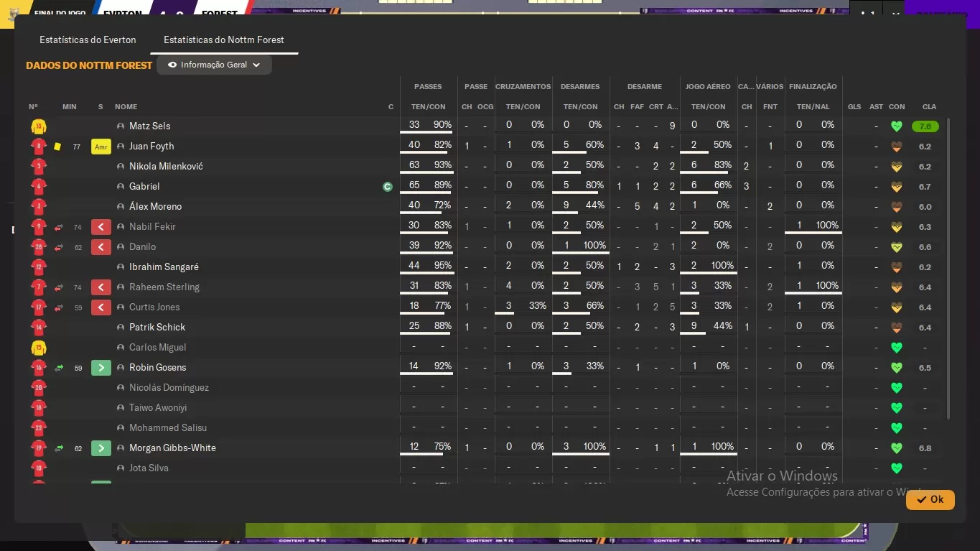Select the name Jota Silva
Viewport: 980px width, 551px height.
(149, 468)
